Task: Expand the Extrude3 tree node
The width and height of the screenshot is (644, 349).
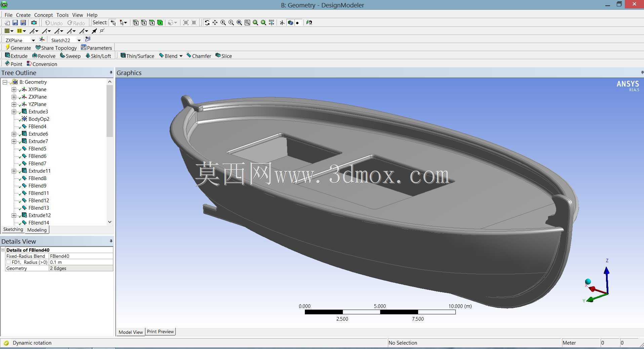Action: (x=14, y=112)
